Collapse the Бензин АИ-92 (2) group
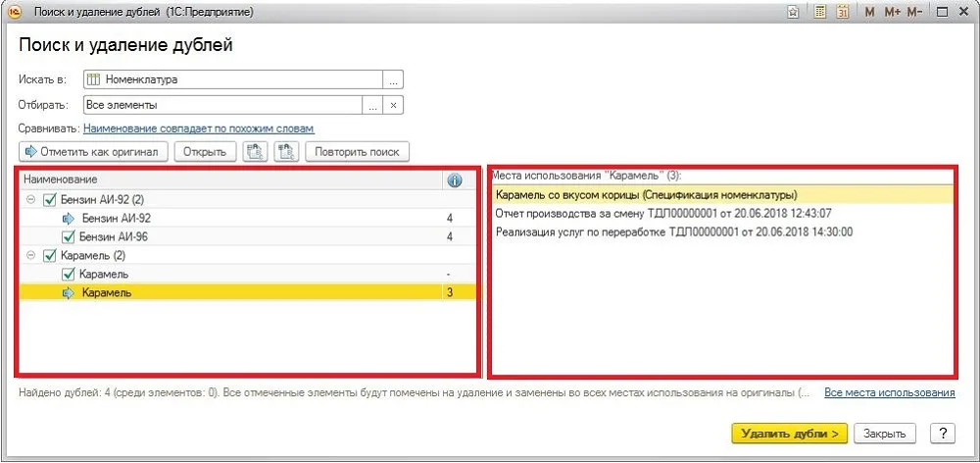 (29, 200)
